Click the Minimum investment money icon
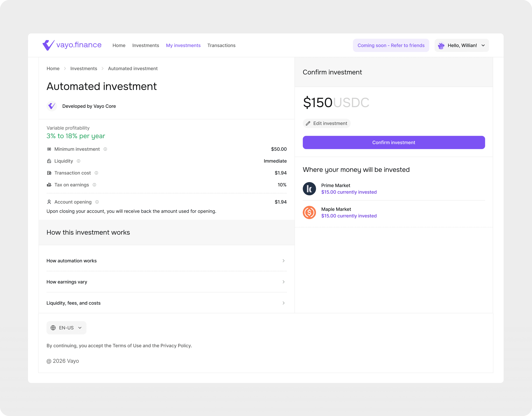Screen dimensions: 532x416 [49, 149]
